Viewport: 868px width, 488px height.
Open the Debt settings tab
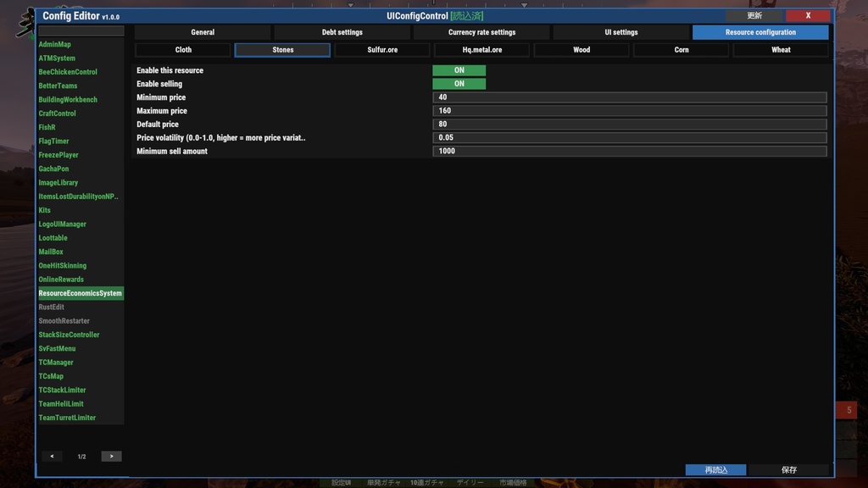pos(342,32)
